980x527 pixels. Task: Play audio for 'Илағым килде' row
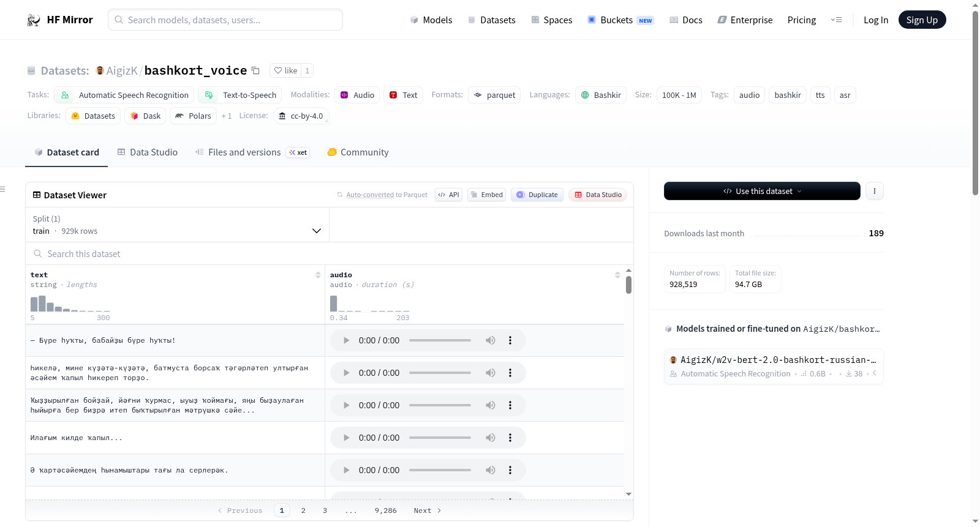[x=346, y=438]
